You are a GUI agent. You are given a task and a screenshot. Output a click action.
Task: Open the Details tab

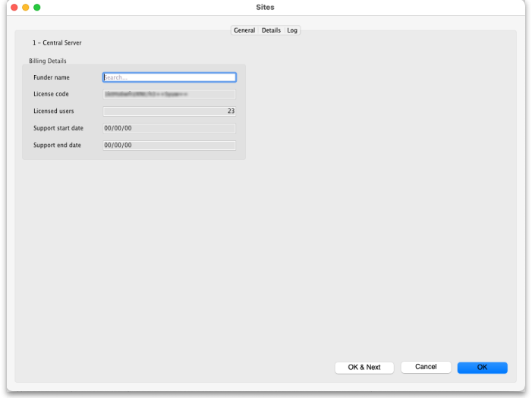coord(271,30)
